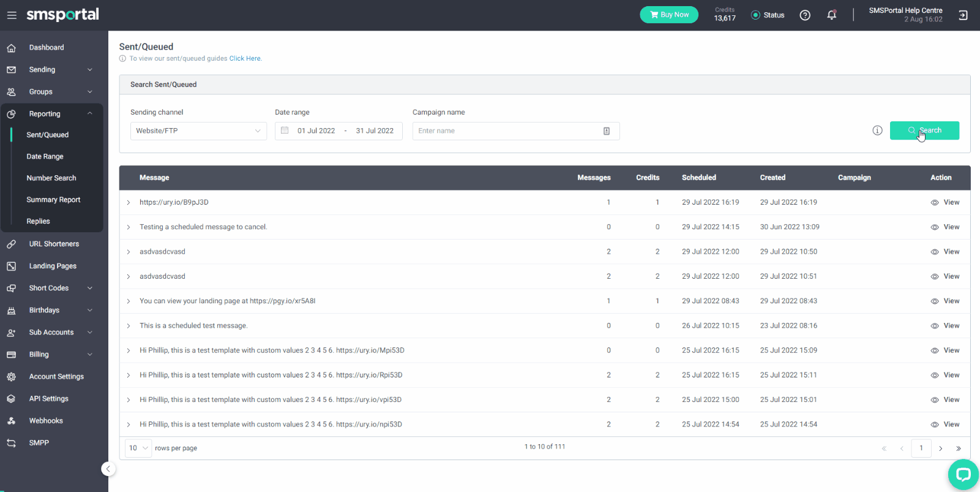Follow the 'Click Here' guides link
This screenshot has height=492, width=980.
245,59
